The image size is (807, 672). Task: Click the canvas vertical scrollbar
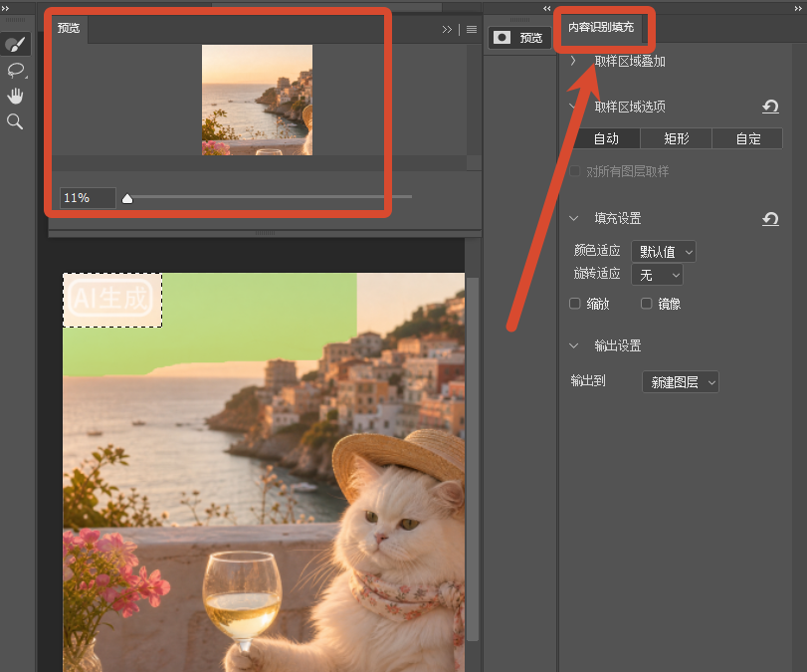pos(472,458)
